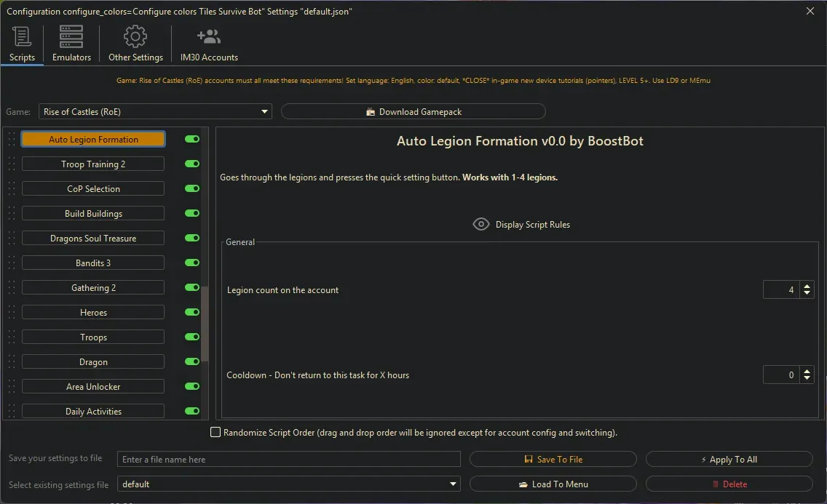Click the Download Gamepack button
Image resolution: width=827 pixels, height=504 pixels.
coord(413,112)
